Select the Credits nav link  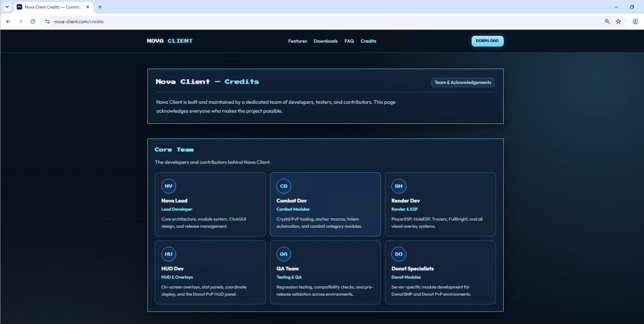(x=369, y=41)
